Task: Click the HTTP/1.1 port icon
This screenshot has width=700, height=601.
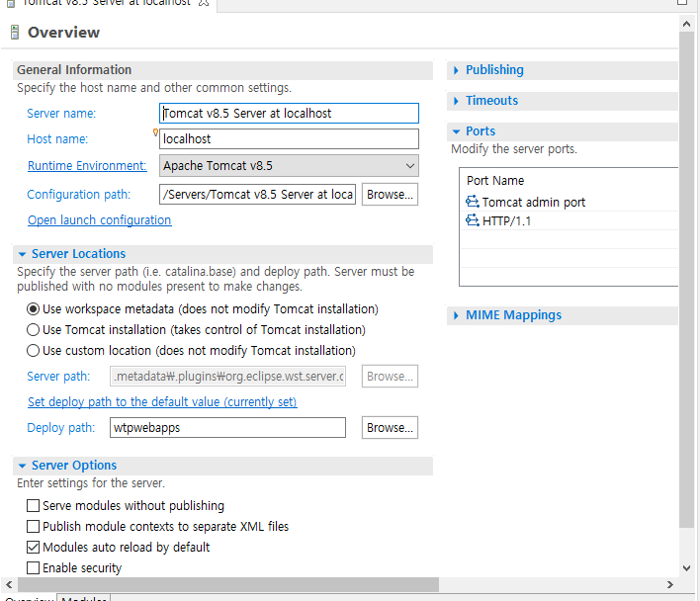Action: [x=473, y=220]
